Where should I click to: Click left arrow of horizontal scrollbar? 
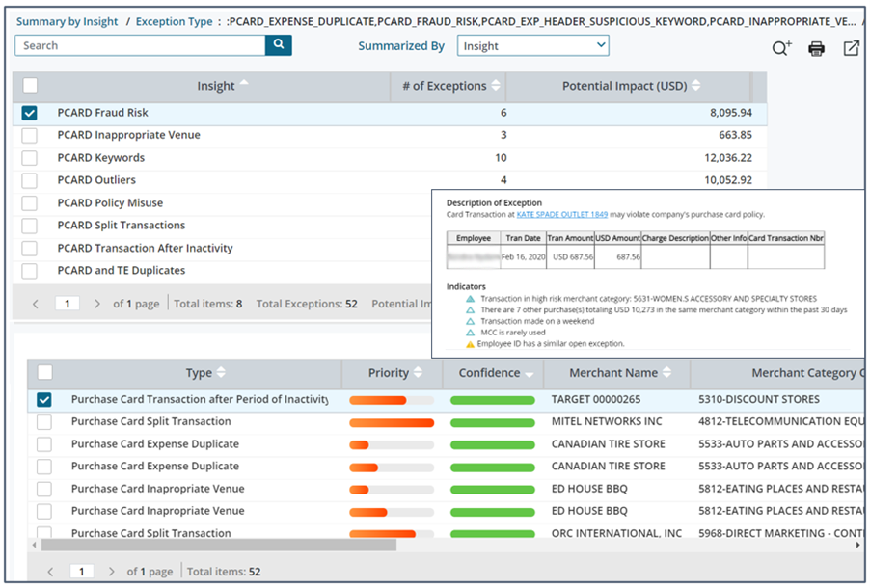[x=35, y=545]
